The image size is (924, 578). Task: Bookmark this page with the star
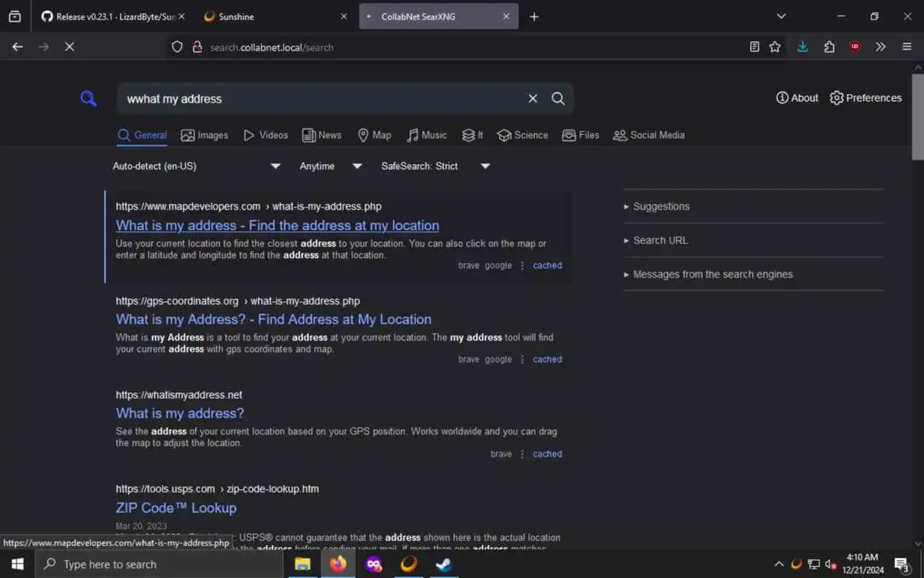(x=775, y=46)
